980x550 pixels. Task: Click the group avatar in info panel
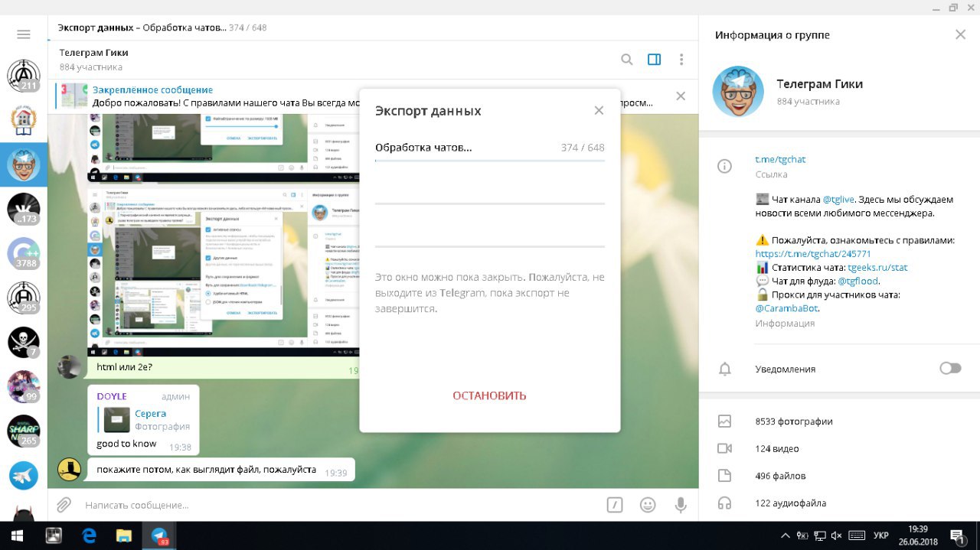point(738,91)
